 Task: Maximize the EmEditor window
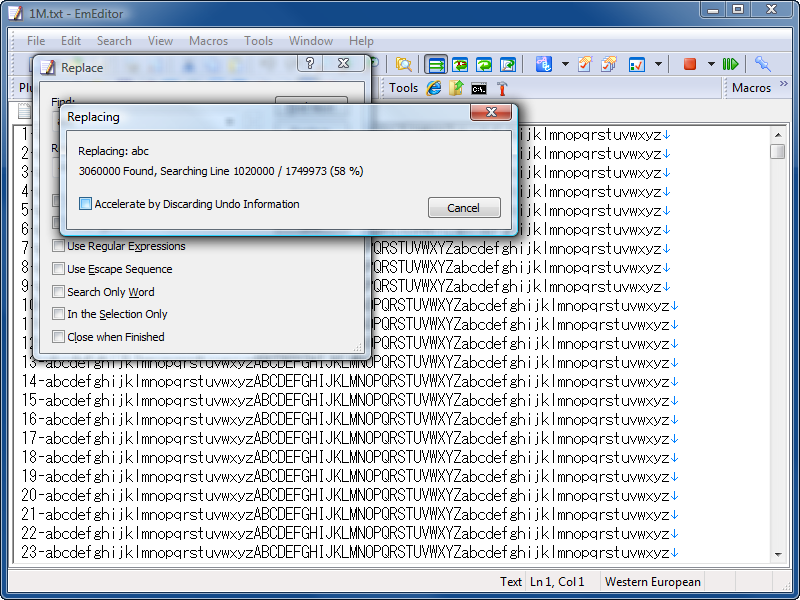(738, 9)
